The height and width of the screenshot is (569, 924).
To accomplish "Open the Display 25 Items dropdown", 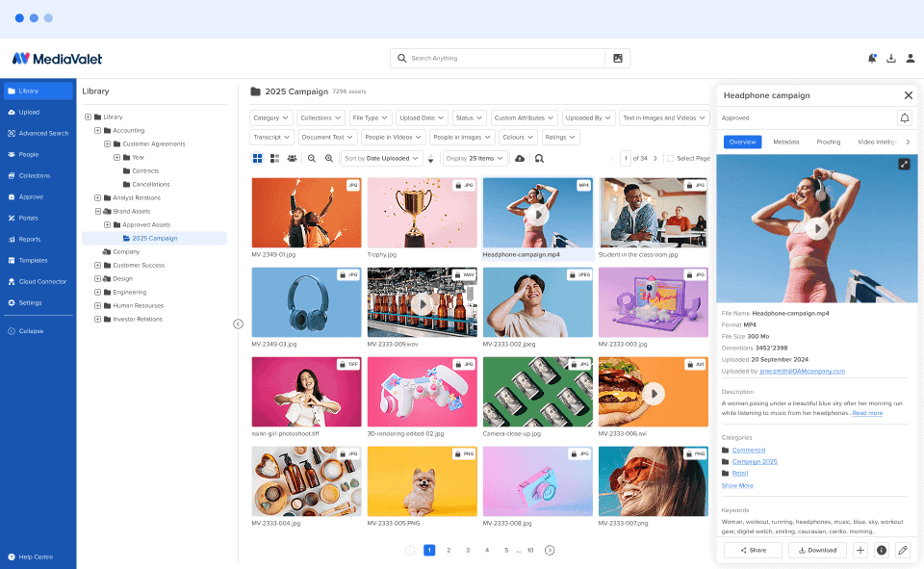I will (475, 159).
